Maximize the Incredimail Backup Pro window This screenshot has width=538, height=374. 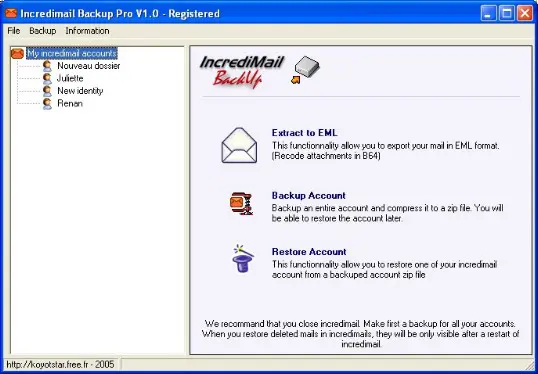coord(506,14)
